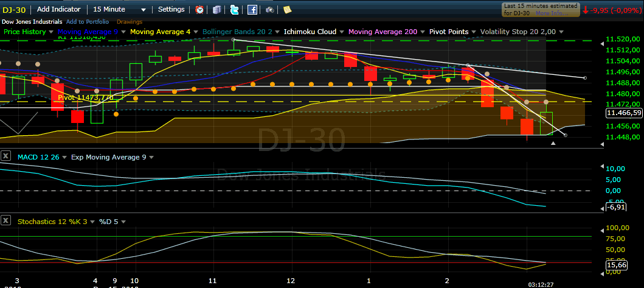
Task: Take a chart snapshot with camera icon
Action: [270, 10]
